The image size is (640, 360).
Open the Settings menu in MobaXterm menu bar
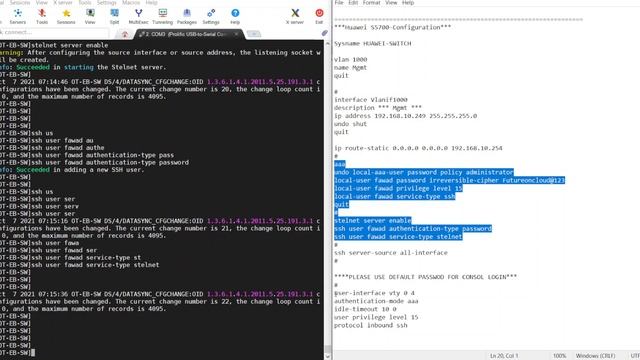(x=107, y=2)
